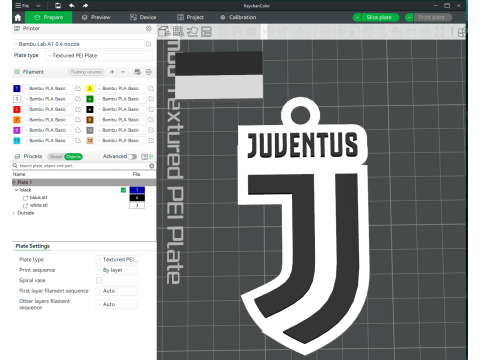Collapse the black object tree node
Screen dimensions: 480x360
point(16,190)
